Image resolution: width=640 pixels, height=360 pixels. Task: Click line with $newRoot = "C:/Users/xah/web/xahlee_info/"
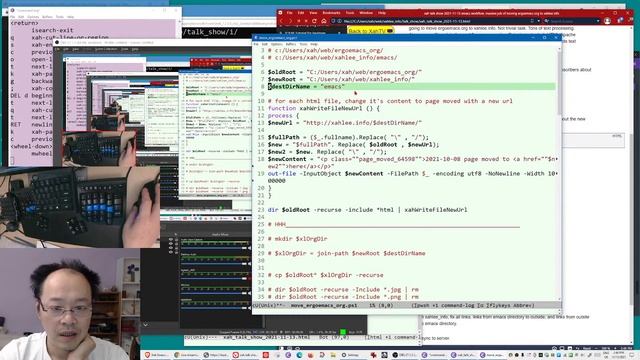click(341, 79)
